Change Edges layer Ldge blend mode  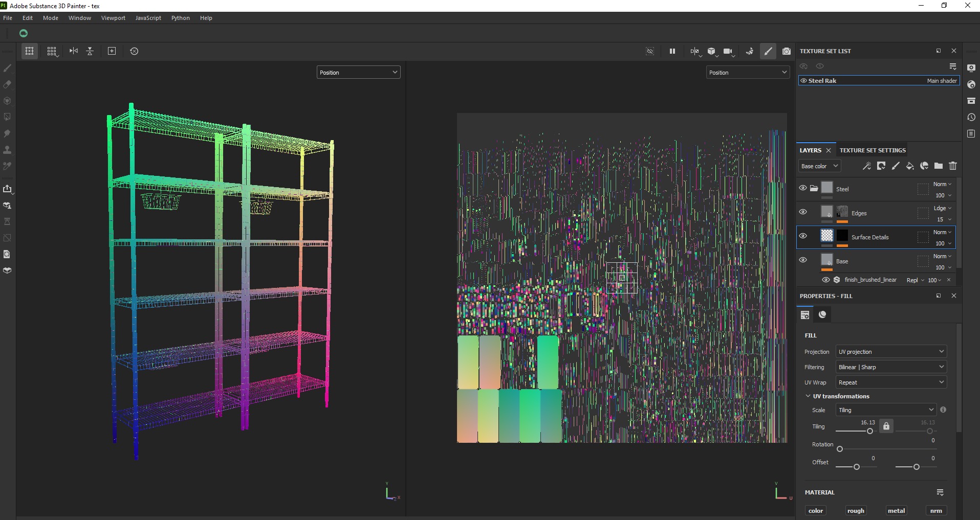[942, 208]
